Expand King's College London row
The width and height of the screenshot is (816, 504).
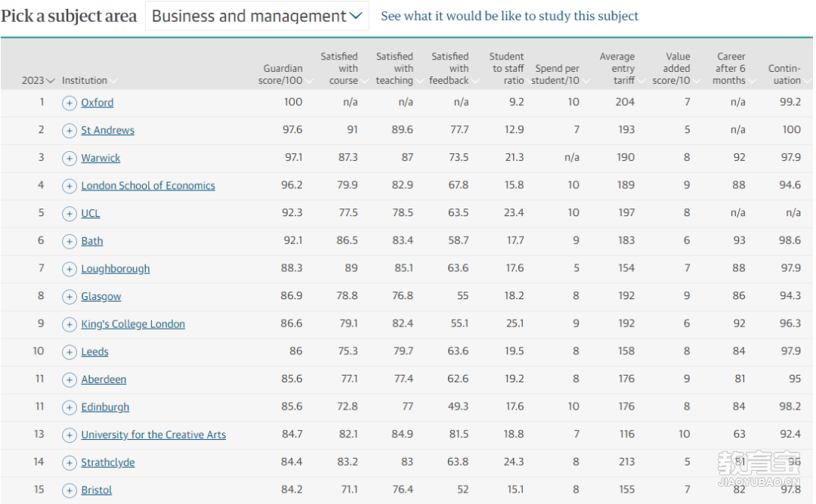click(x=70, y=324)
